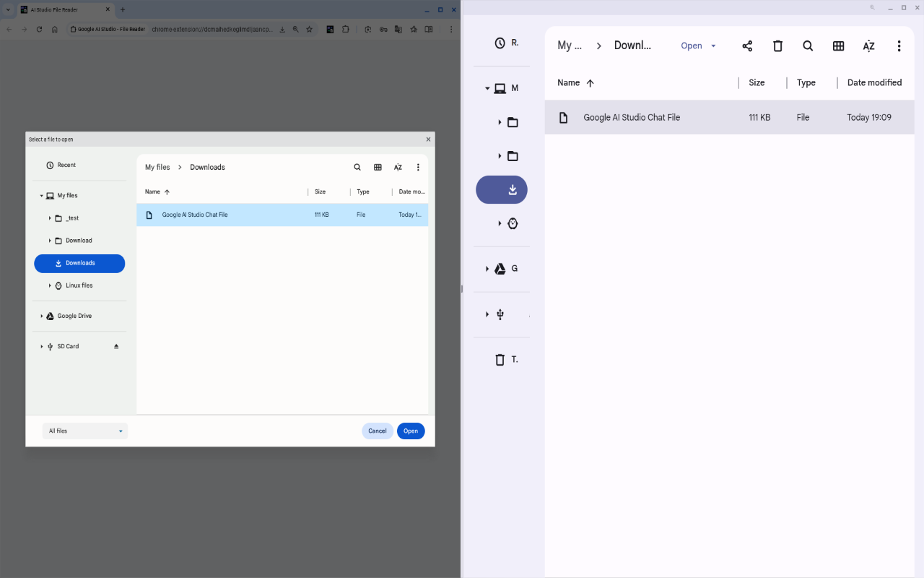
Task: Open a new tab in Chrome
Action: pos(123,10)
